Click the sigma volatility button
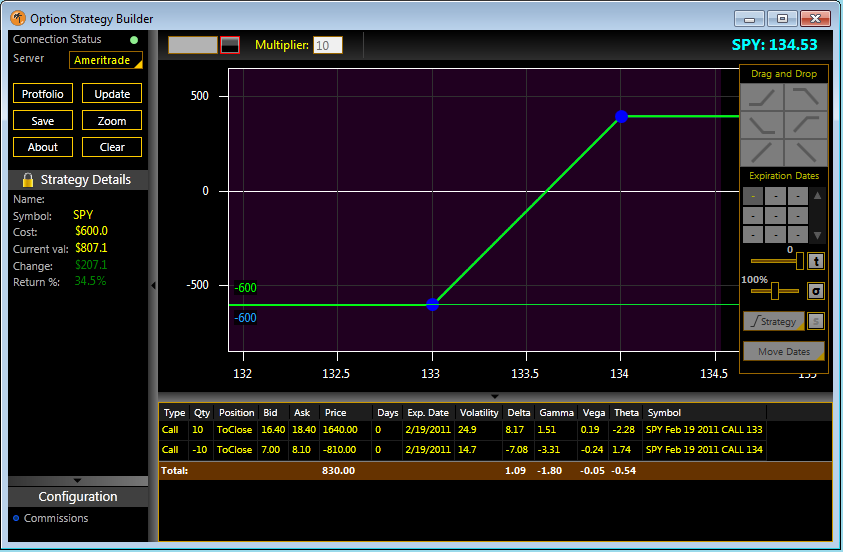 (816, 291)
